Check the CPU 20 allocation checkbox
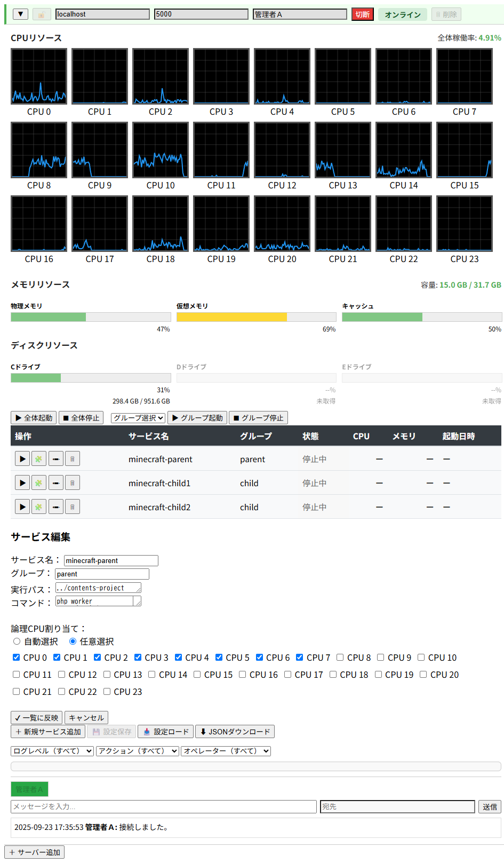Viewport: 504px width, 863px height. pyautogui.click(x=423, y=675)
